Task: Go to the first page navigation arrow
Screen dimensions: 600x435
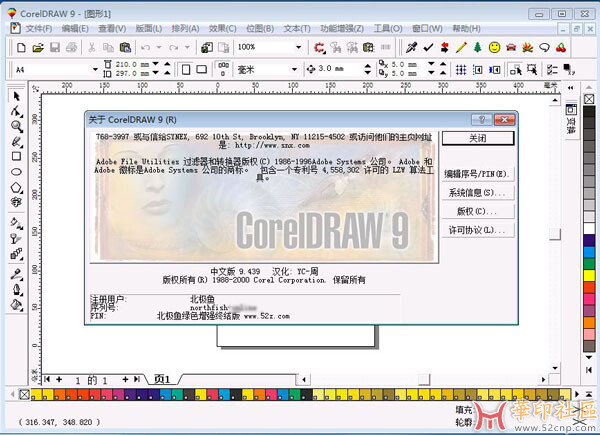Action: 47,379
